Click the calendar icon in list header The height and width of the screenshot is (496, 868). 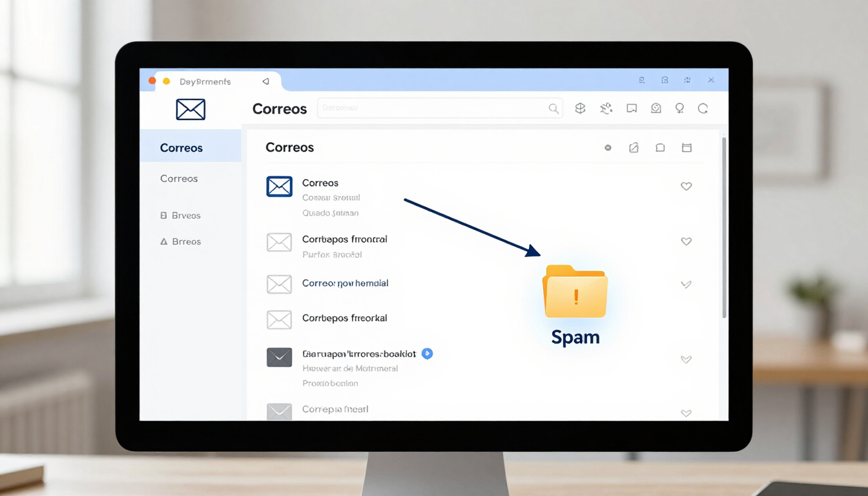pos(687,148)
